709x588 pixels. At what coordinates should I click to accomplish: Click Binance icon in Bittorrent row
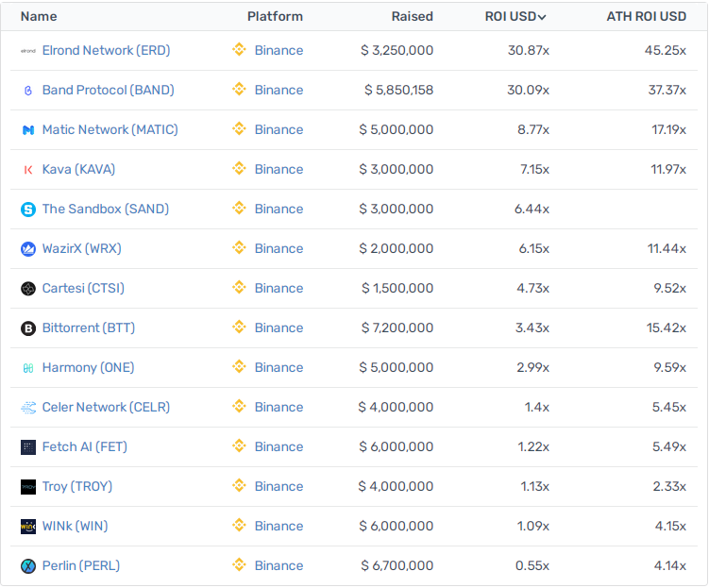click(x=239, y=327)
